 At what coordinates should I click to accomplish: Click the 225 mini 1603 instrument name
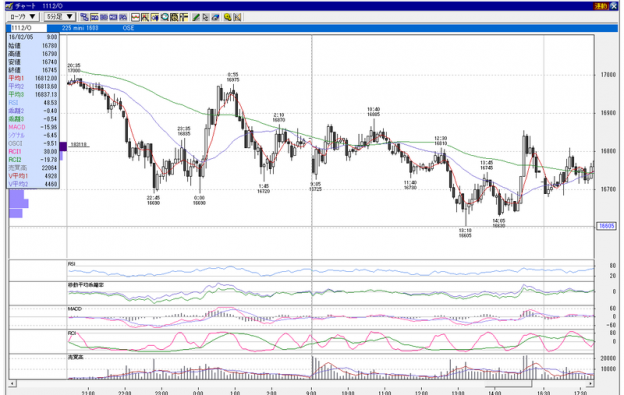click(x=80, y=28)
